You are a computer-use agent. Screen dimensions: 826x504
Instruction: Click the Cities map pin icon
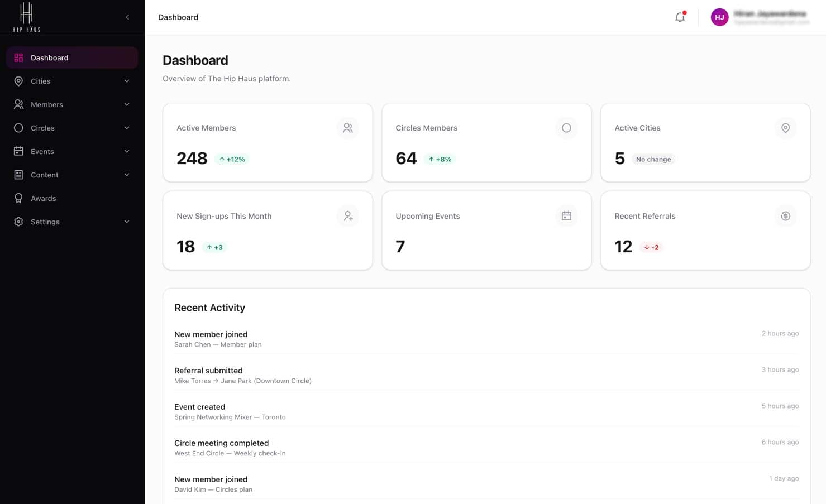pos(18,81)
